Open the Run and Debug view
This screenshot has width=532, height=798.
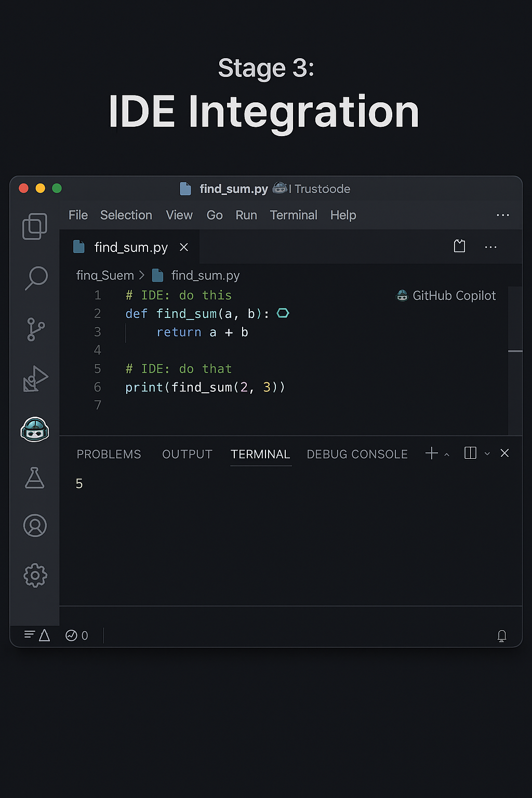pos(35,379)
